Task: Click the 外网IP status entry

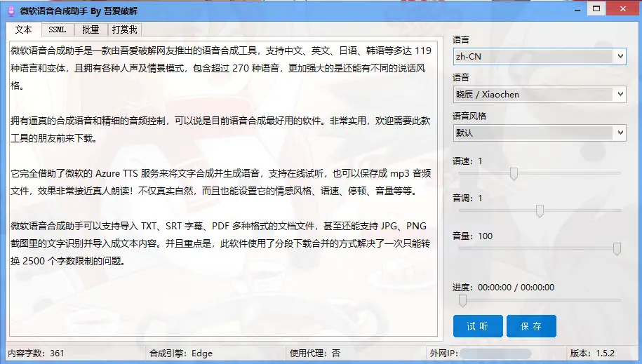Action: [481, 353]
